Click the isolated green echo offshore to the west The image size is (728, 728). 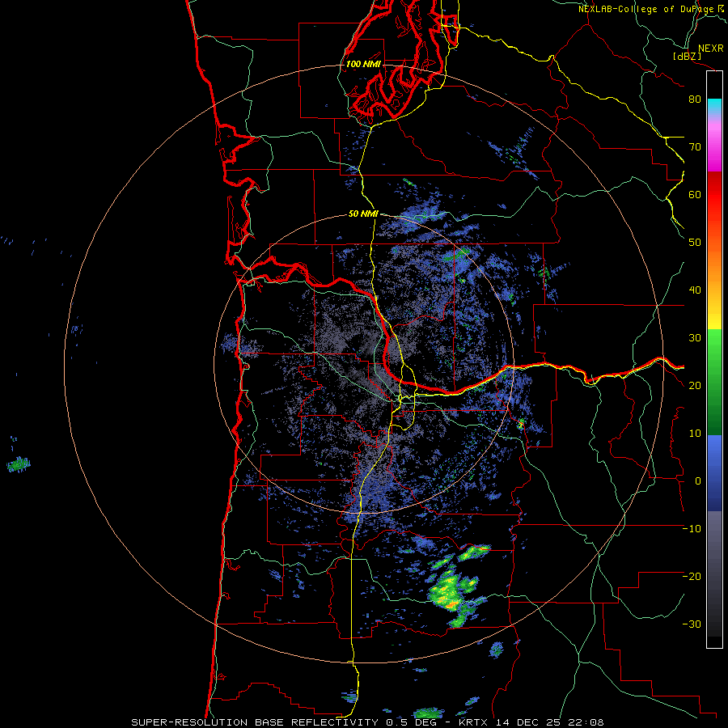point(19,463)
